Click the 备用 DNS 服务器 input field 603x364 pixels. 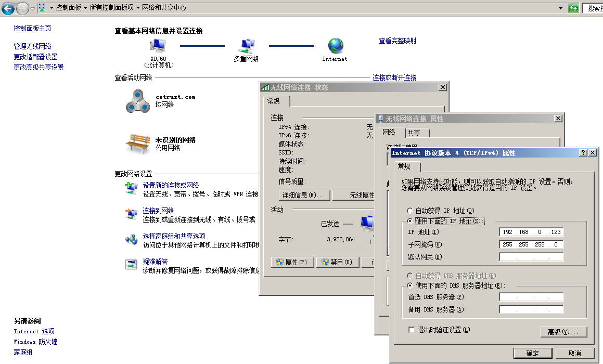[x=531, y=309]
